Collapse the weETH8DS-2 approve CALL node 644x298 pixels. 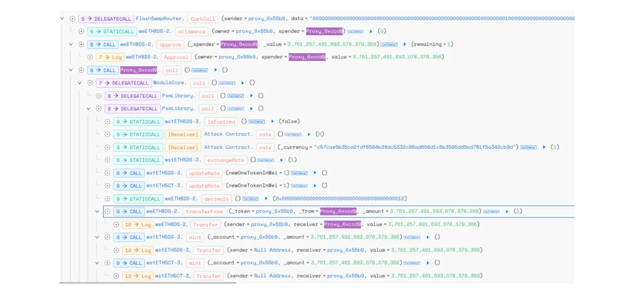(x=71, y=44)
